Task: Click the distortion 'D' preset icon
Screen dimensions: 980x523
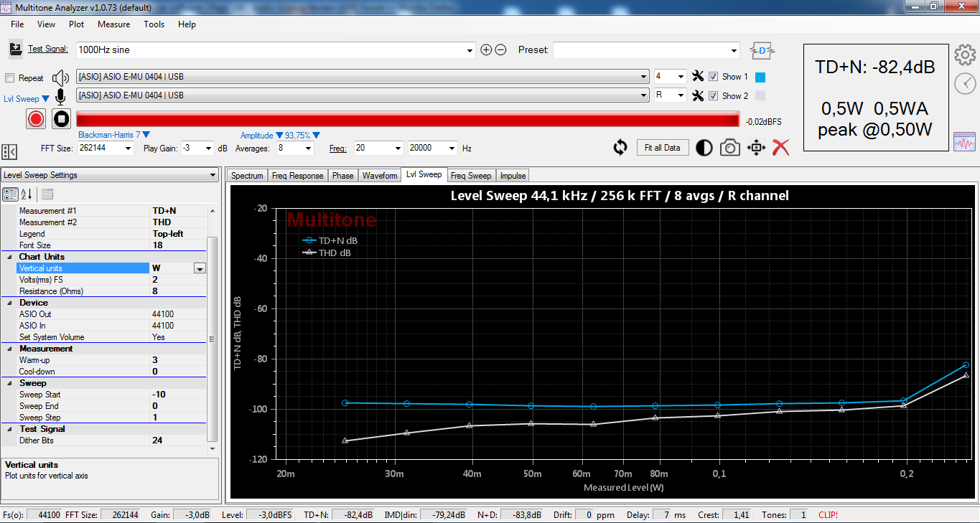Action: point(762,50)
